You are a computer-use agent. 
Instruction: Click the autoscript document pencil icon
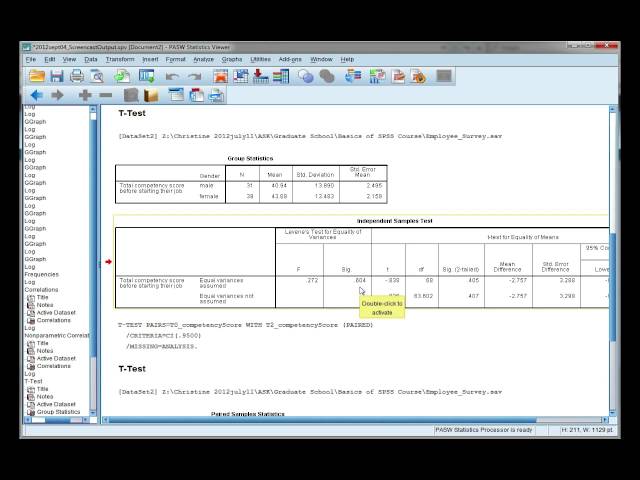(398, 76)
